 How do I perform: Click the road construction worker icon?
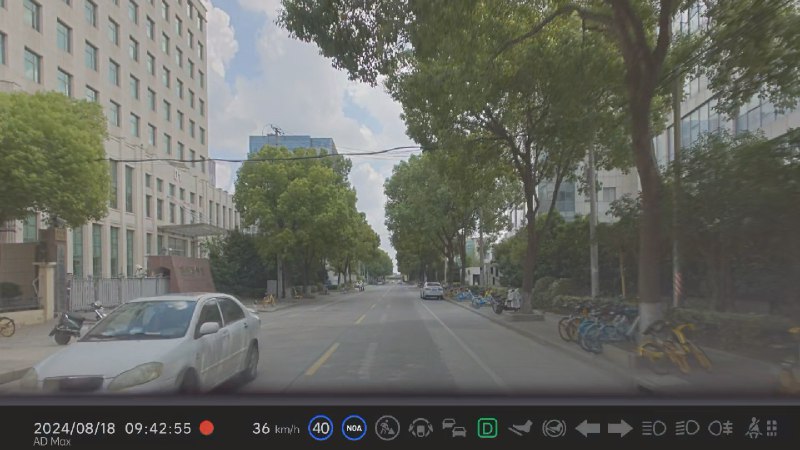coord(387,428)
